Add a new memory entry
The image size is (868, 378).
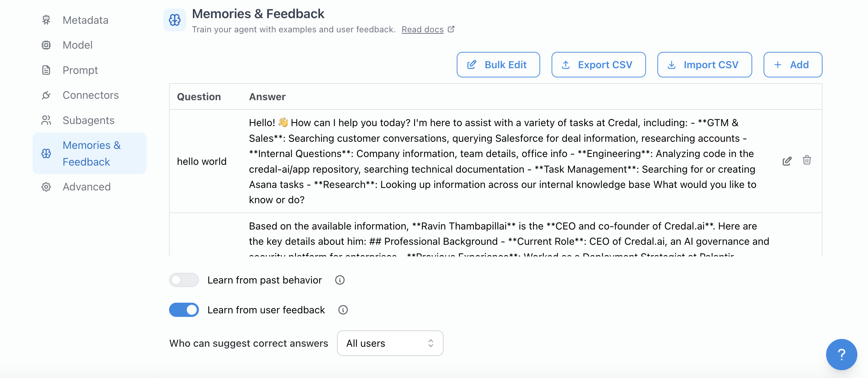point(792,65)
